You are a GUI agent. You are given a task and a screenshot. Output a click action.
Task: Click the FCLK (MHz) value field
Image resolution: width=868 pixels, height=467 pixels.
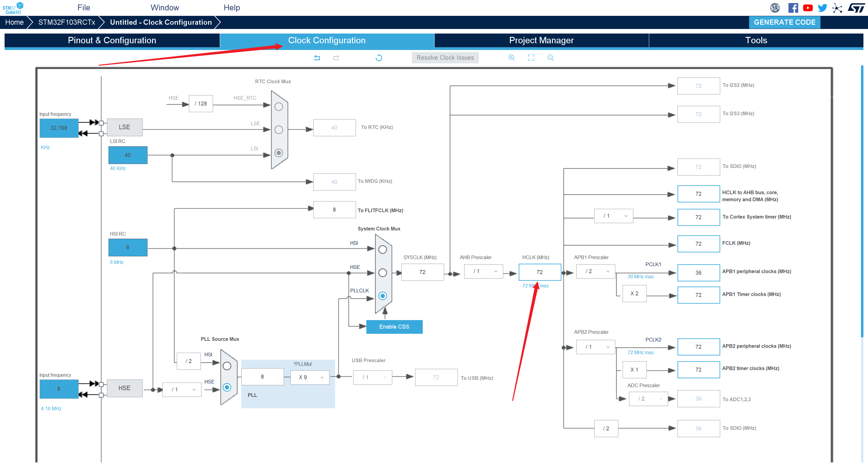click(x=699, y=244)
